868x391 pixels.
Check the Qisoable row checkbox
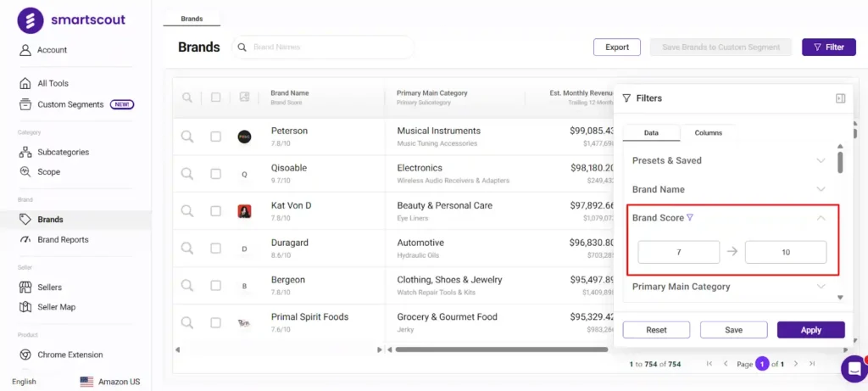pyautogui.click(x=216, y=174)
